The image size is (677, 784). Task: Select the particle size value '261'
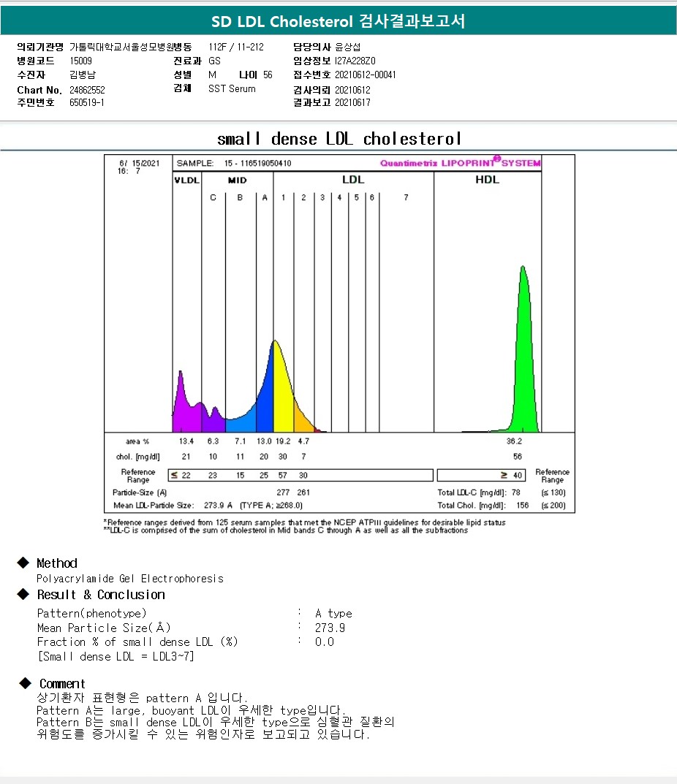[303, 492]
